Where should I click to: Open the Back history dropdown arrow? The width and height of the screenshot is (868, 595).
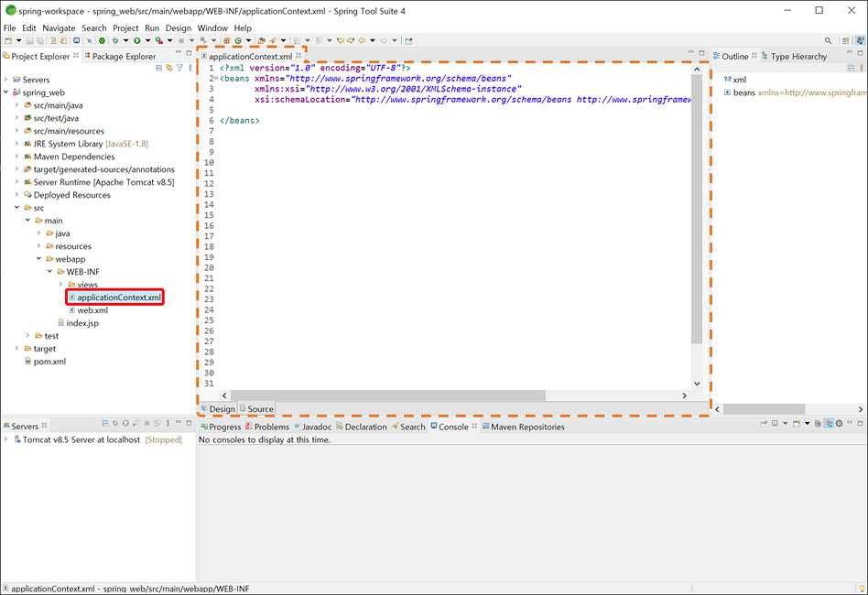pos(373,40)
